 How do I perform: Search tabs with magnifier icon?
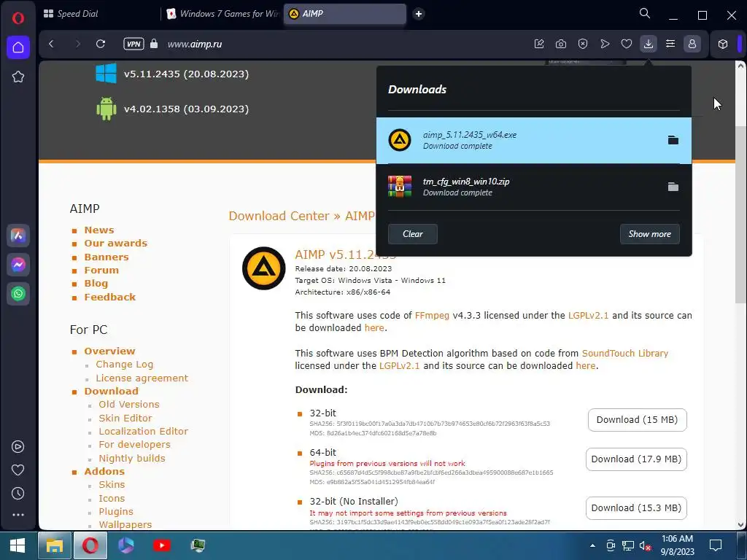645,13
